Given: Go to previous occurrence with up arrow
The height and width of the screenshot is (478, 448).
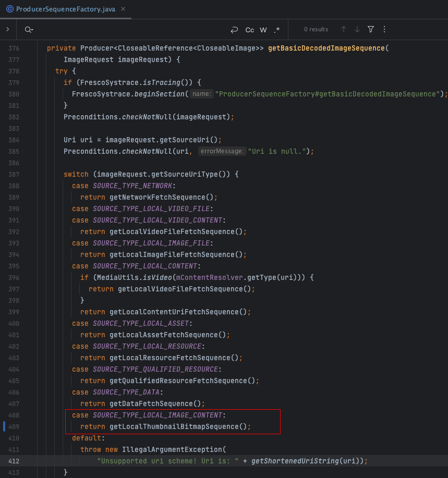Looking at the screenshot, I should (344, 29).
